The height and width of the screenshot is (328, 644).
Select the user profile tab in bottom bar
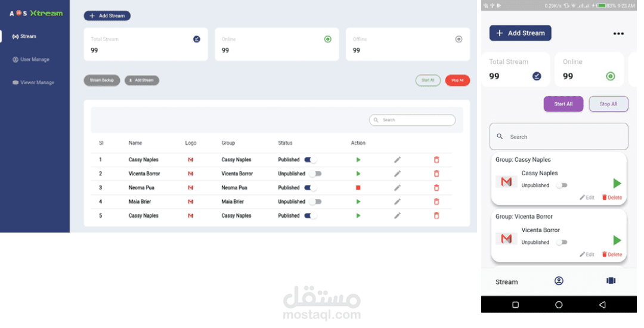(559, 281)
